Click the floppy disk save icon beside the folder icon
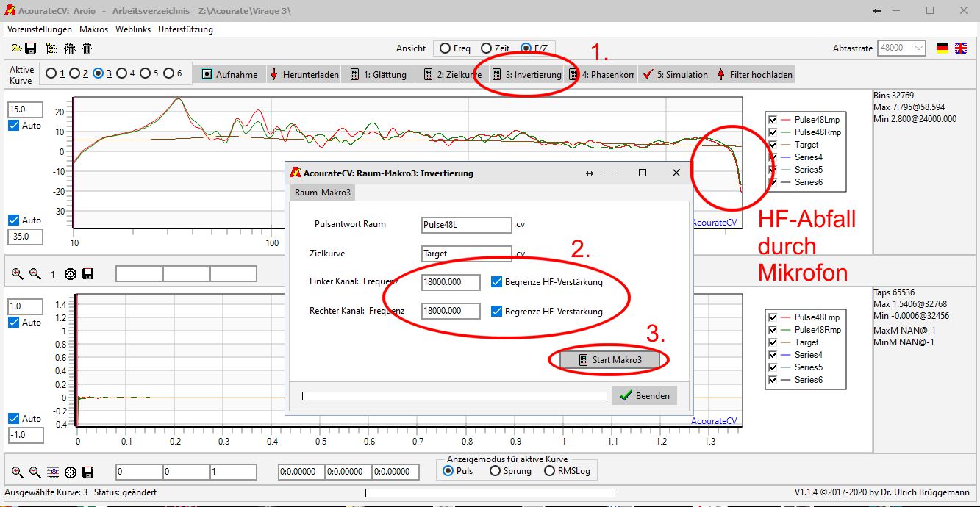The height and width of the screenshot is (507, 980). 31,48
